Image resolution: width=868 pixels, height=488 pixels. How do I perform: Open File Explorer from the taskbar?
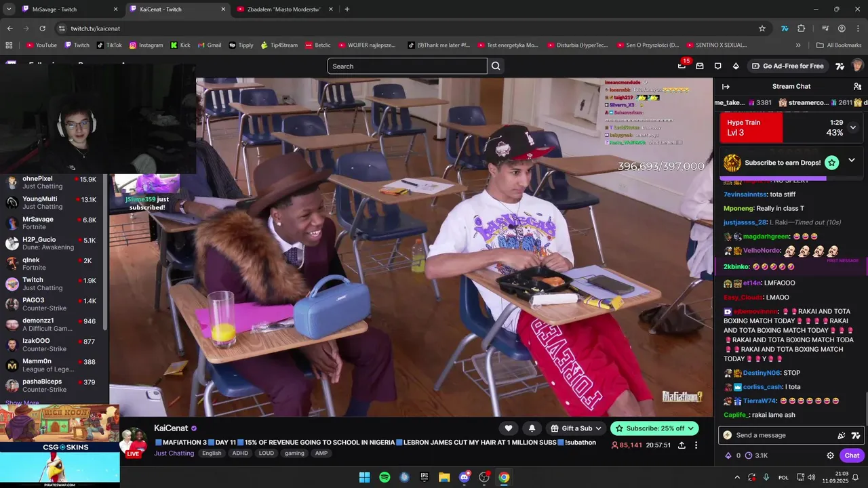point(444,477)
